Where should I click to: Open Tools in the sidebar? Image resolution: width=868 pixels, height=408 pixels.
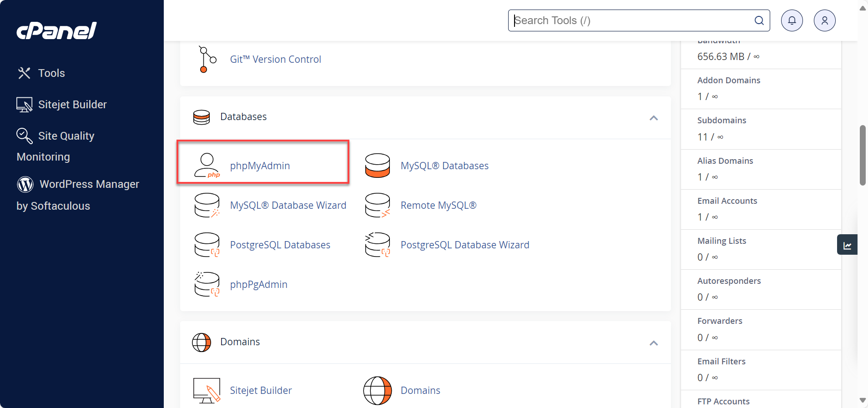point(51,73)
